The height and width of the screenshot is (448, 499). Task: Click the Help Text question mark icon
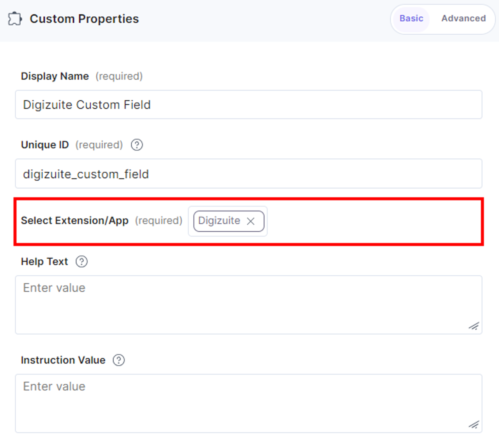coord(82,261)
